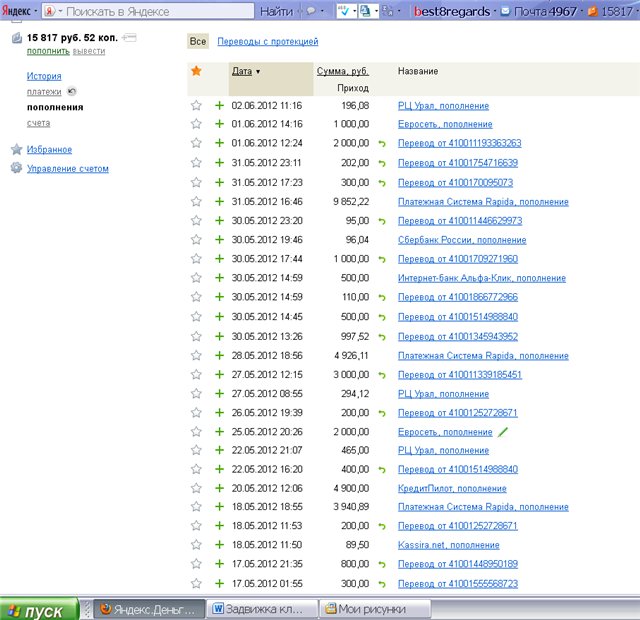The width and height of the screenshot is (640, 620).
Task: Click the wallet icon beside 15817 in toolbar
Action: [x=593, y=11]
